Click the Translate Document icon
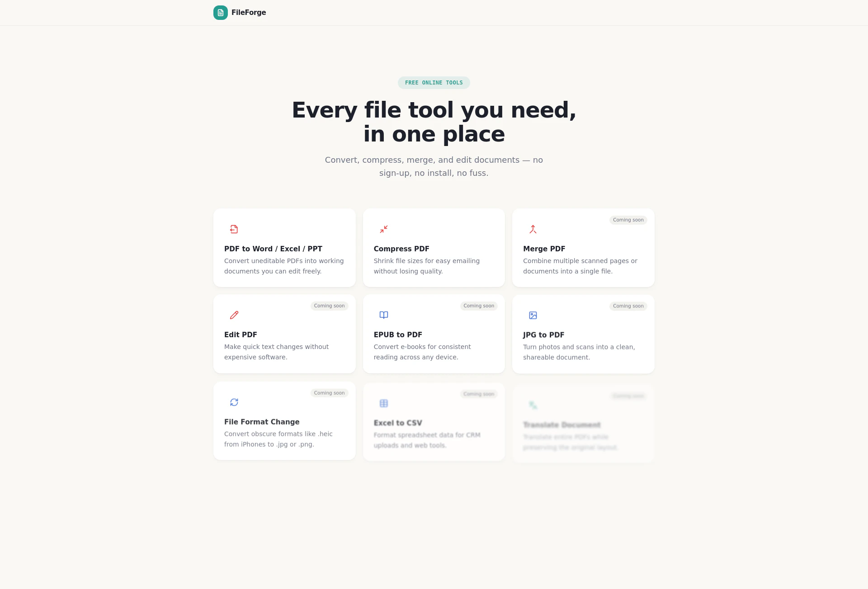The height and width of the screenshot is (589, 868). coord(533,405)
